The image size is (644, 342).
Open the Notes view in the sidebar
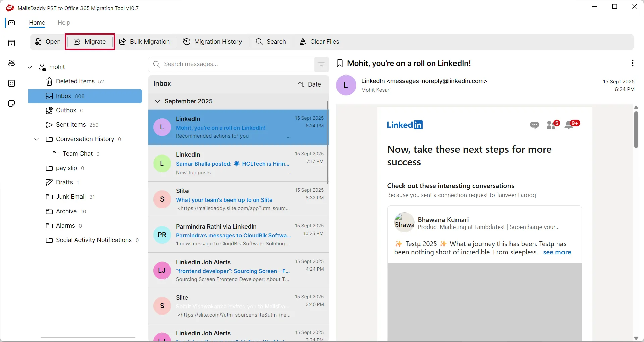[x=12, y=103]
